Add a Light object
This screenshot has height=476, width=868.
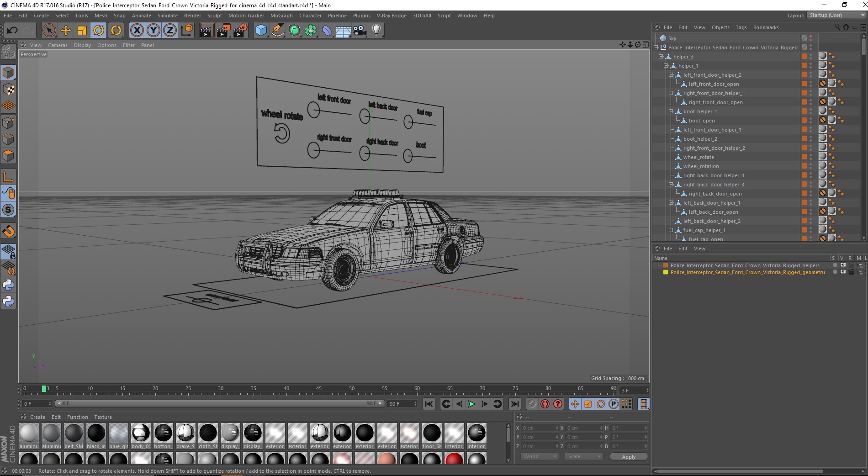pyautogui.click(x=376, y=30)
